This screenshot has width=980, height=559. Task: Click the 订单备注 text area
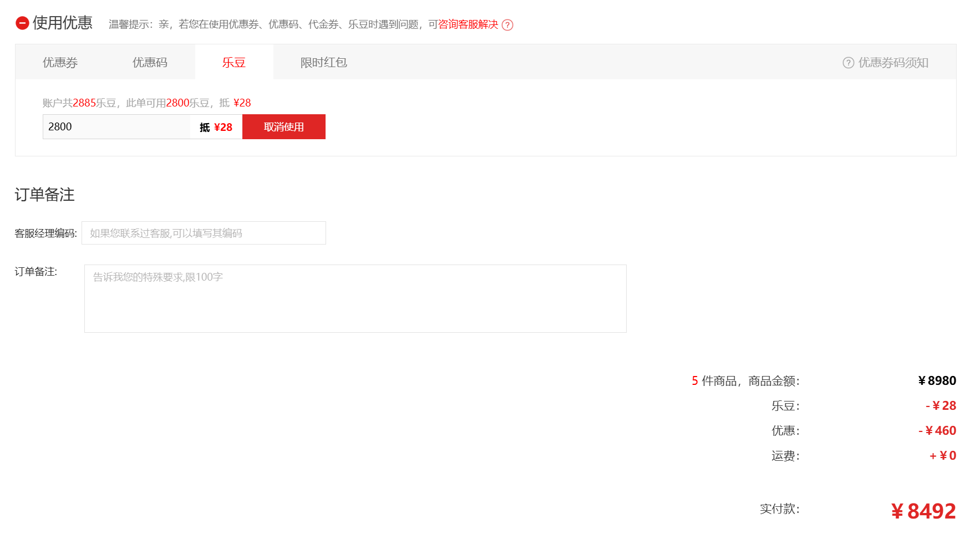click(x=355, y=298)
